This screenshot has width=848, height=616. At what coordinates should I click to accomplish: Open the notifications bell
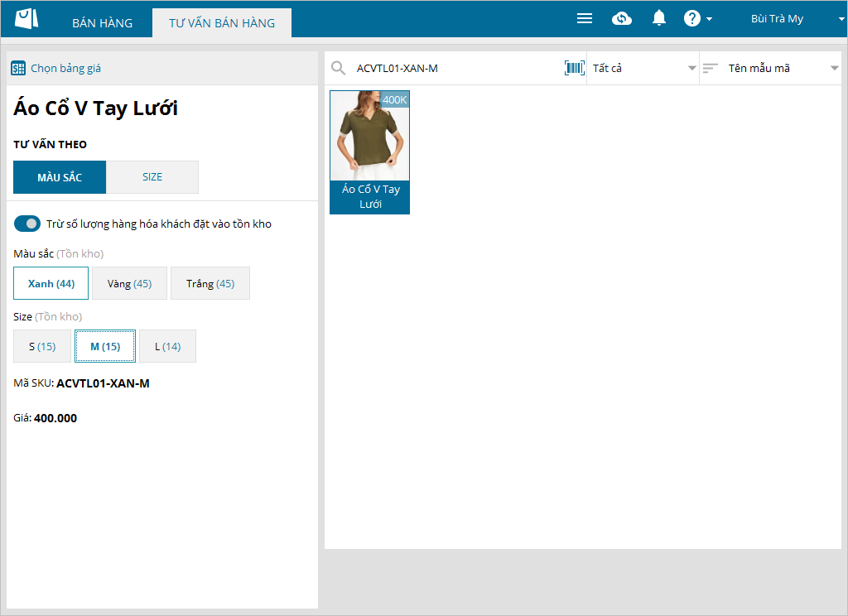pos(658,18)
